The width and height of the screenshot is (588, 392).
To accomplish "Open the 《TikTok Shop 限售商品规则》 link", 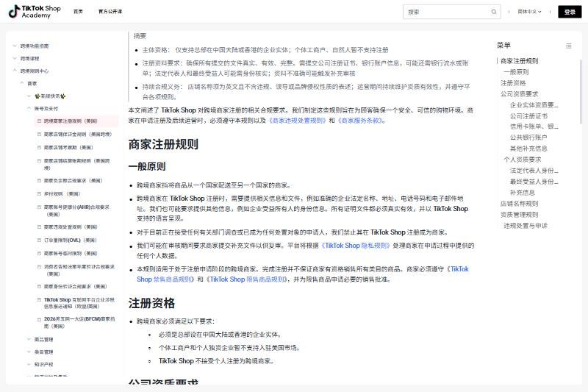I will tap(247, 279).
